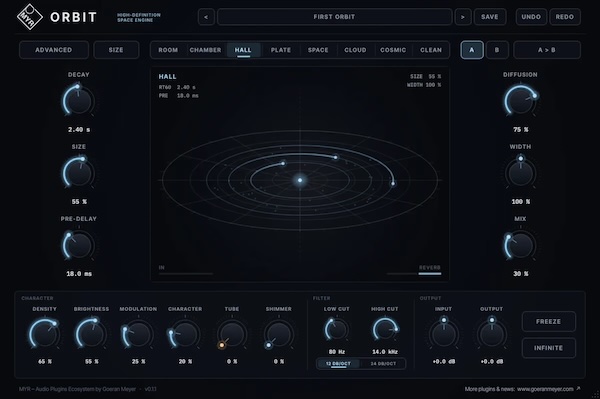Click the Reverb level meter
The height and width of the screenshot is (399, 600).
pos(414,274)
